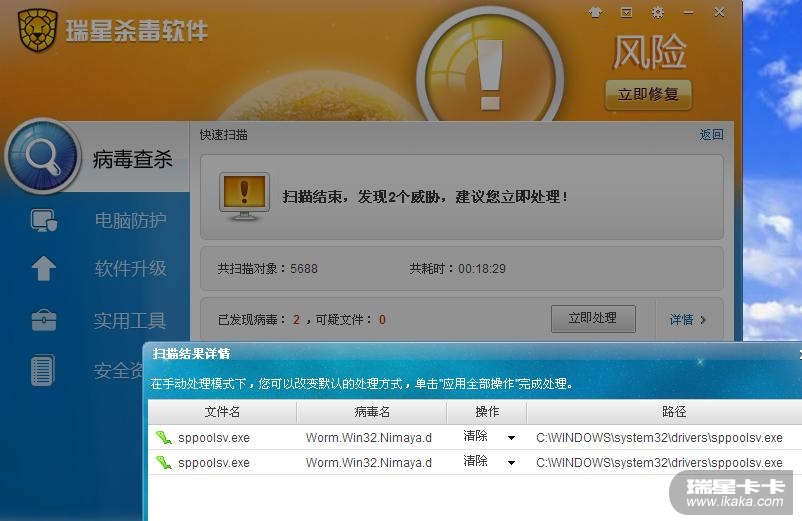The image size is (802, 521).
Task: Close the Rising antivirus window
Action: (719, 12)
